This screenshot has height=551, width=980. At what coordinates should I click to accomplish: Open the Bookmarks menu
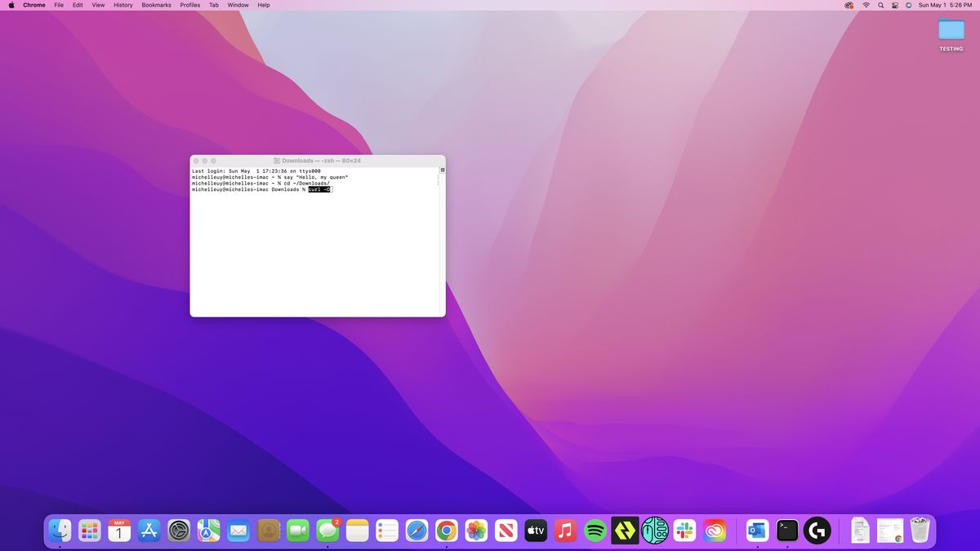click(157, 5)
